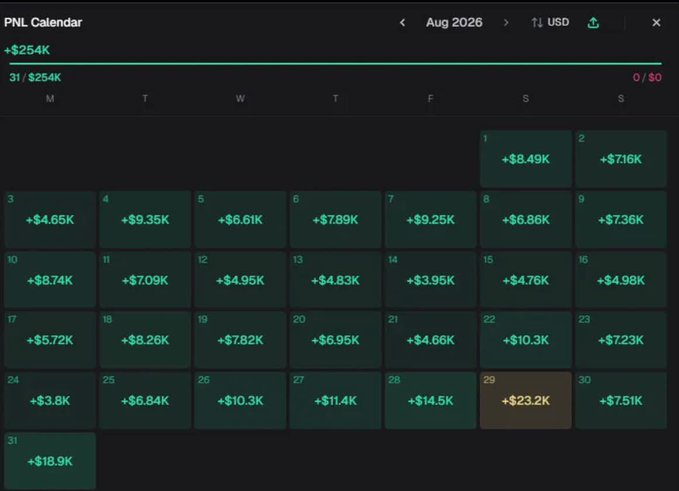Image resolution: width=679 pixels, height=491 pixels.
Task: Click the 31 / $254K winning days stat
Action: pos(35,78)
